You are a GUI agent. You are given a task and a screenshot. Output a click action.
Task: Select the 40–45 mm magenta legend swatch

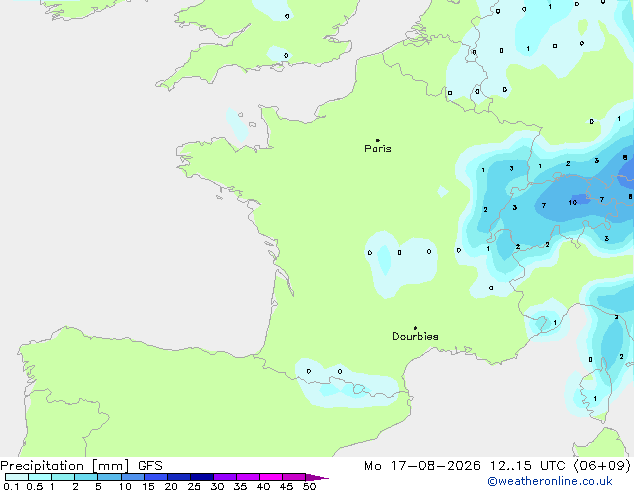coord(271,477)
